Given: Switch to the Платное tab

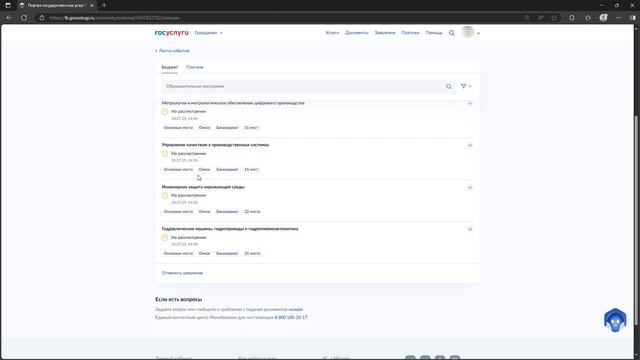Looking at the screenshot, I should 194,67.
